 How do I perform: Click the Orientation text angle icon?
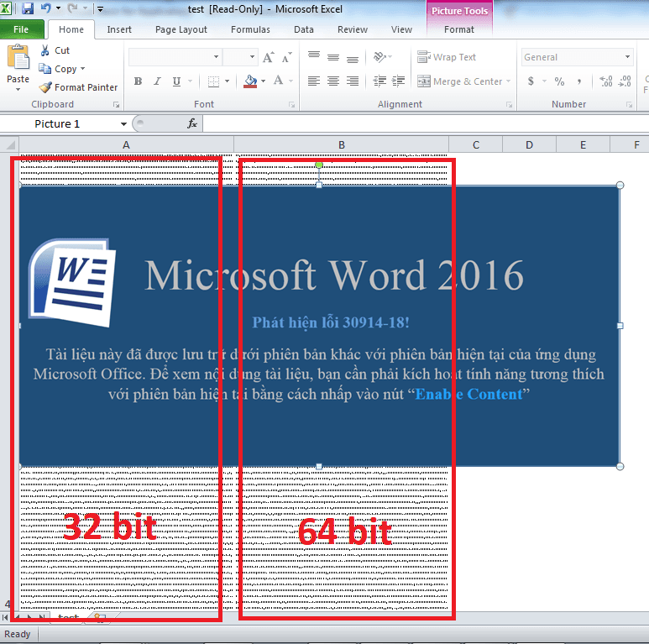click(379, 57)
